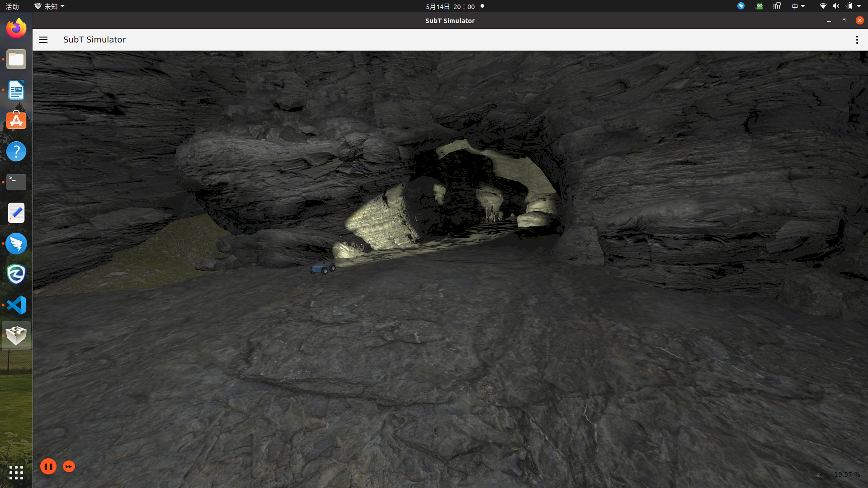Toggle the volume speaker indicator in top bar

pyautogui.click(x=835, y=6)
